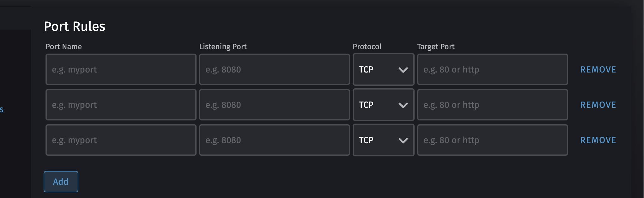Image resolution: width=644 pixels, height=198 pixels.
Task: Remove the second port rule
Action: tap(598, 105)
